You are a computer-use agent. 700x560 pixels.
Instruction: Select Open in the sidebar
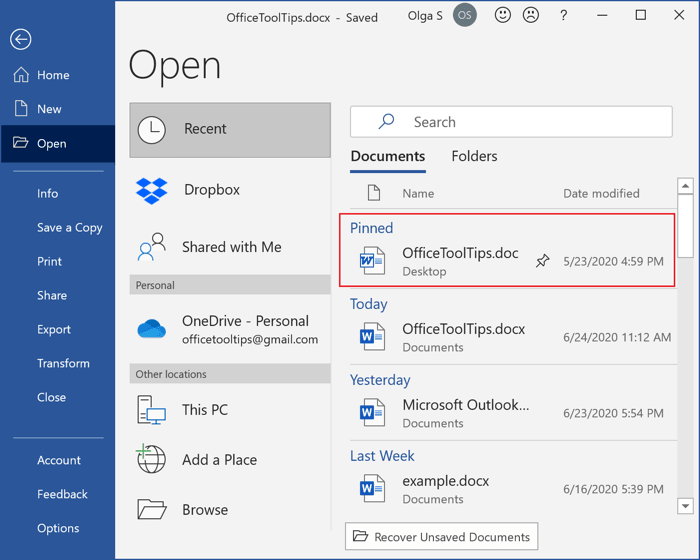[57, 143]
